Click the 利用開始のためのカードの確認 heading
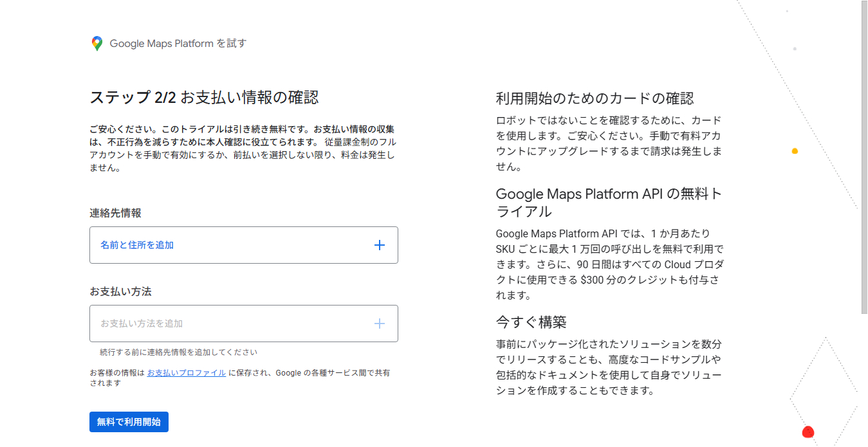The height and width of the screenshot is (447, 868). click(x=595, y=98)
